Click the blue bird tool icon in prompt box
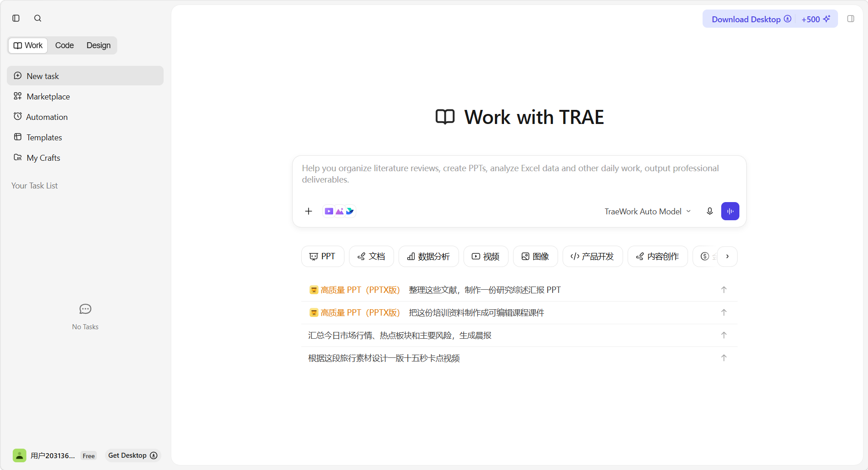 (x=350, y=211)
